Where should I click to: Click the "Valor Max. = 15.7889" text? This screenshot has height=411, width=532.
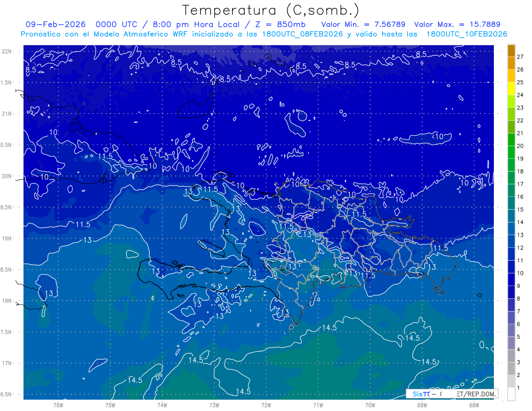(x=457, y=24)
